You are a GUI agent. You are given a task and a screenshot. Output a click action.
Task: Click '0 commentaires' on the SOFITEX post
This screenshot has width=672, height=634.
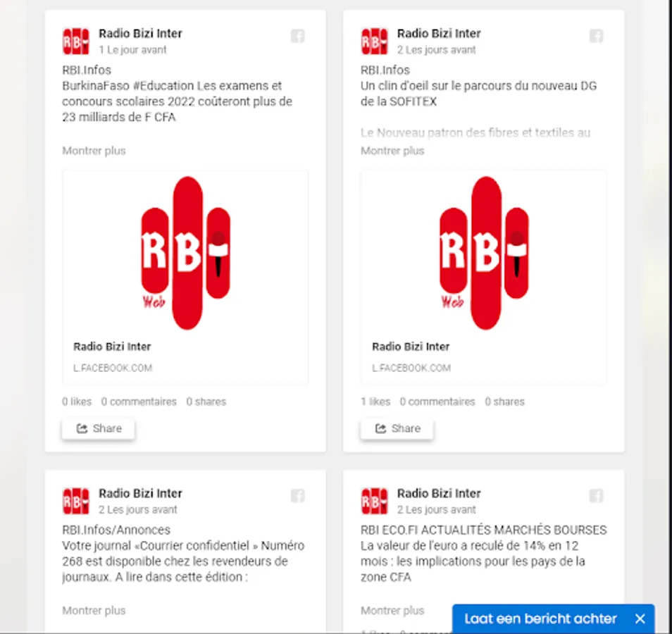point(437,402)
